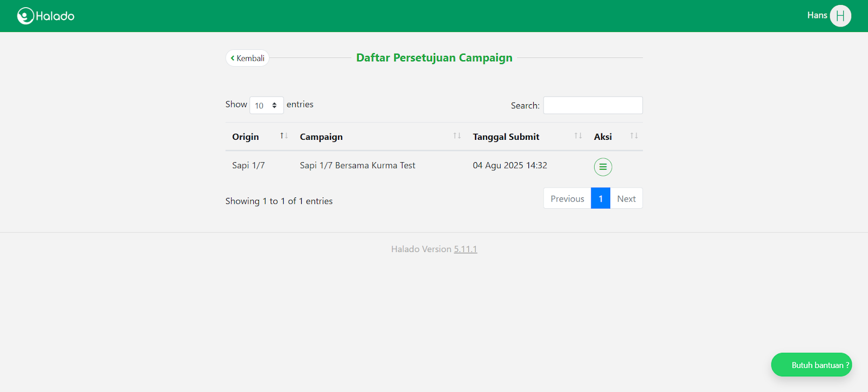Image resolution: width=868 pixels, height=392 pixels.
Task: Click the Halado logo in header
Action: [x=46, y=16]
